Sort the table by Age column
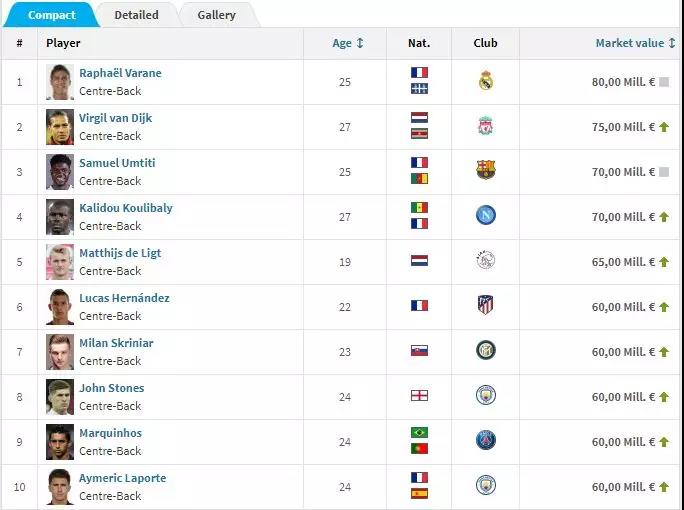This screenshot has width=684, height=510. coord(348,44)
